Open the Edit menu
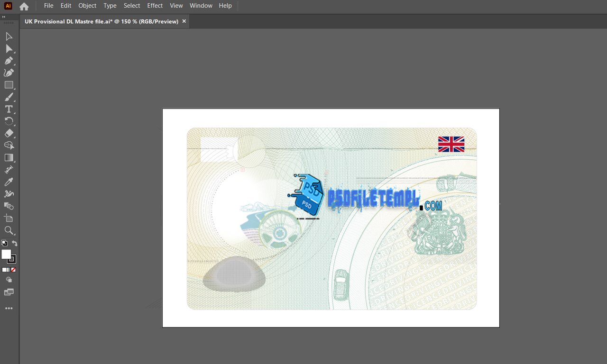607x364 pixels. [66, 6]
